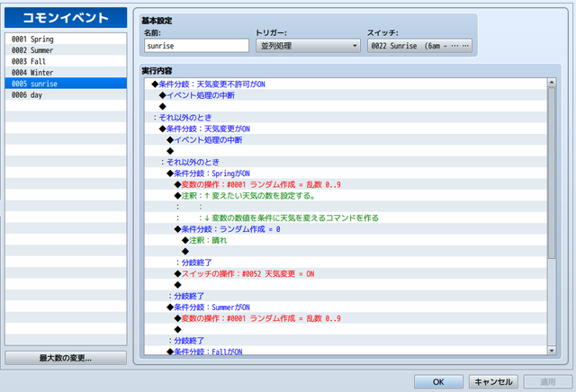Click the vertical scrollbar thumb in 実行内容
The image size is (576, 392).
(552, 173)
